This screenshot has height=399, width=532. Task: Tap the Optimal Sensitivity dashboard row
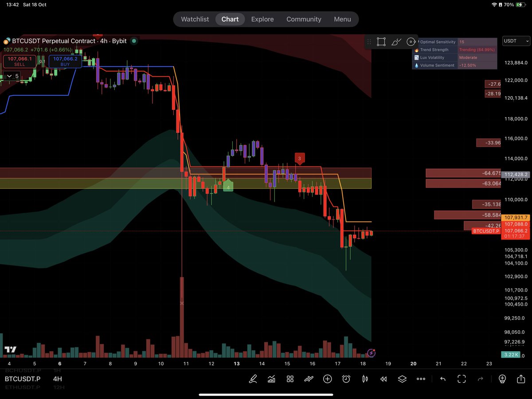pos(455,42)
